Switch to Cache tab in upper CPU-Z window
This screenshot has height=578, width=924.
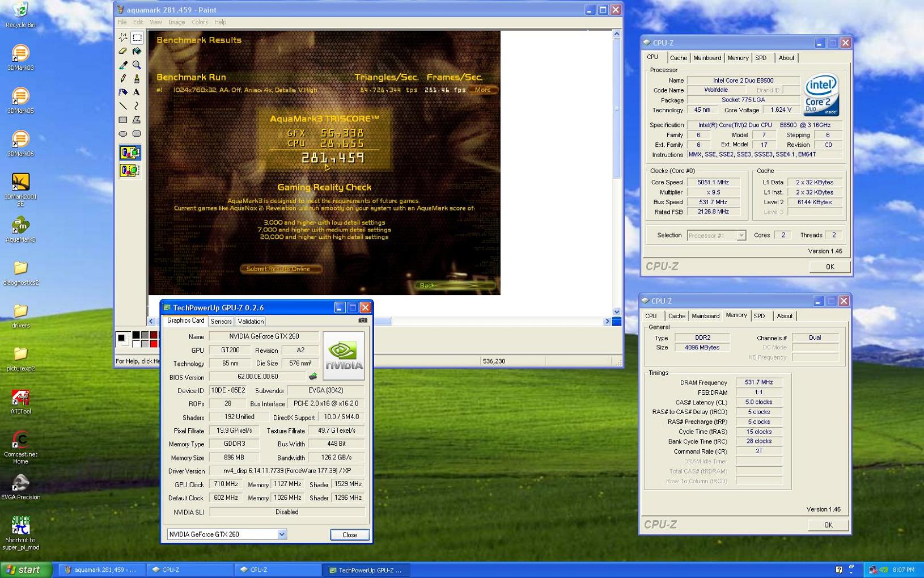tap(678, 58)
